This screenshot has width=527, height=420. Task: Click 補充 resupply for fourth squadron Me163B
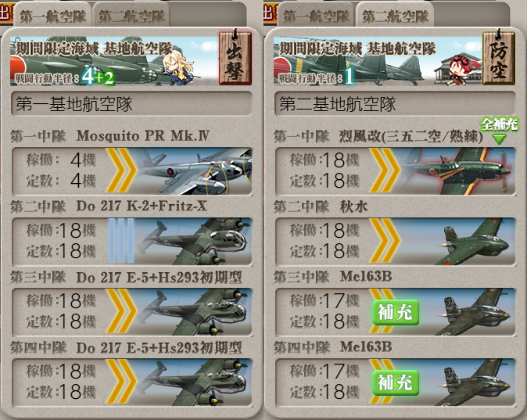coord(396,382)
